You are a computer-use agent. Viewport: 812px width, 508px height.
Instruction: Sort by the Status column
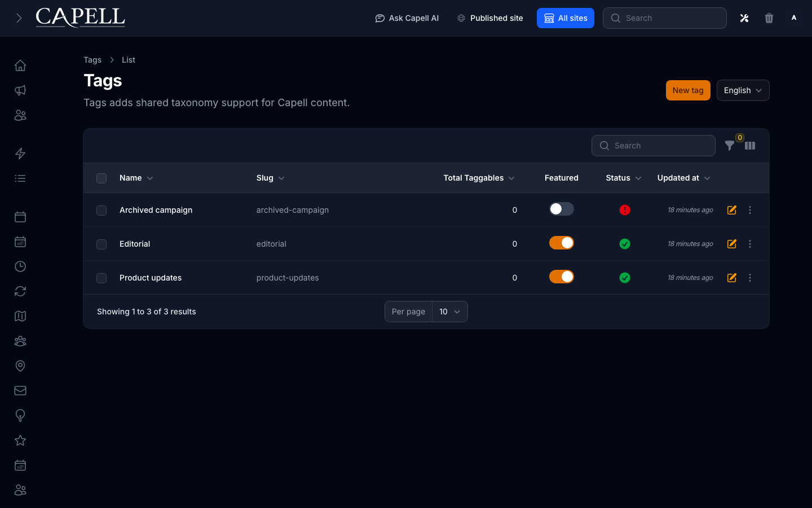[624, 178]
